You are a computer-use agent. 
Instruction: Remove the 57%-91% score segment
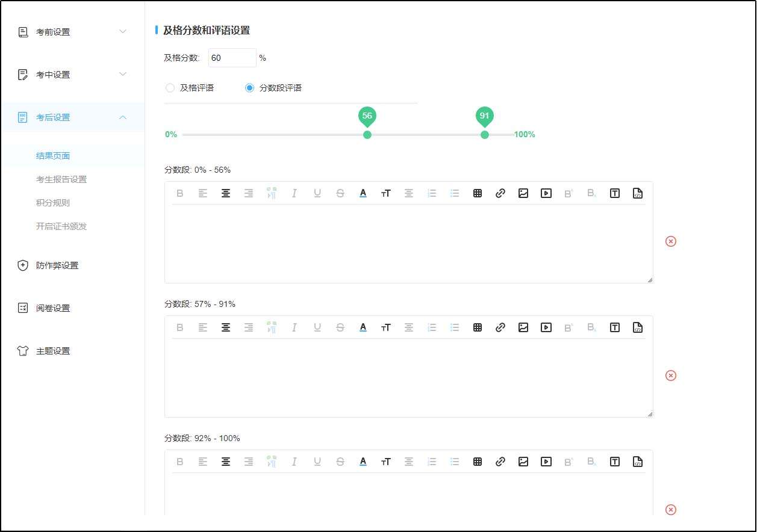coord(671,376)
